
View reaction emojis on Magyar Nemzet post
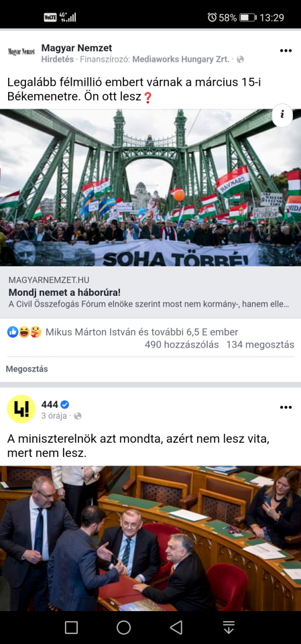pos(25,332)
